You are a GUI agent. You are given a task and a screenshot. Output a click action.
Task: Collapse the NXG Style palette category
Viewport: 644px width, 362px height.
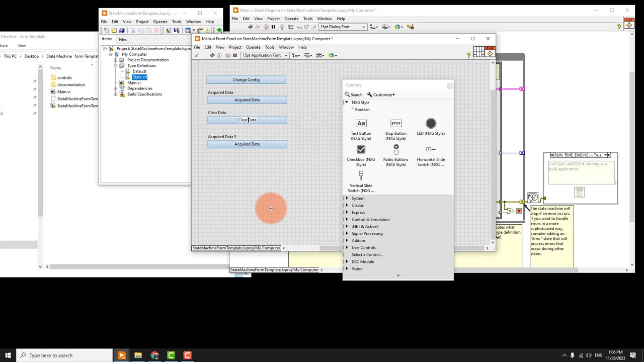click(346, 103)
